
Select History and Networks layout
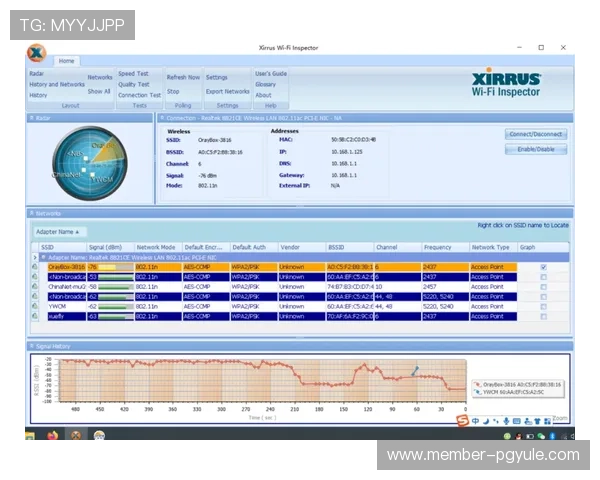57,84
